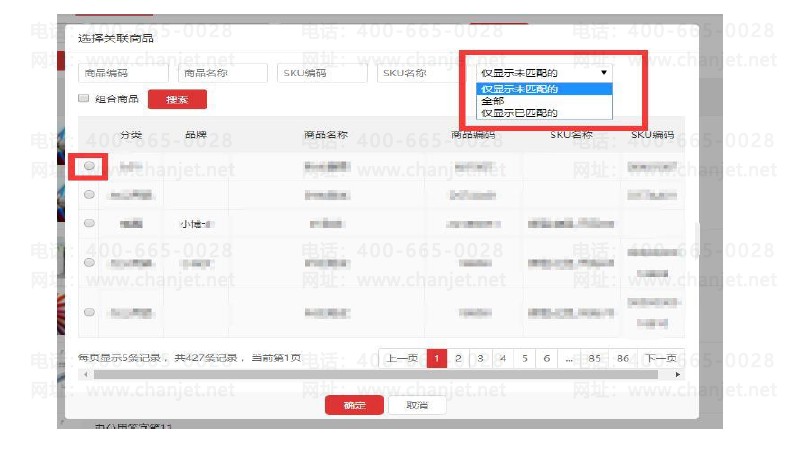
Task: Go to page 85
Action: pos(595,358)
